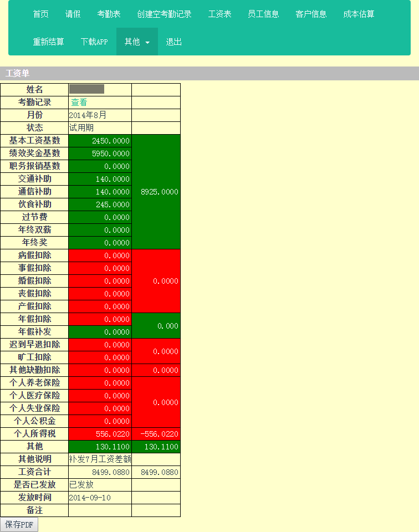Go to 成本估算 cost estimate
Viewport: 419px width, 532px height.
point(359,14)
